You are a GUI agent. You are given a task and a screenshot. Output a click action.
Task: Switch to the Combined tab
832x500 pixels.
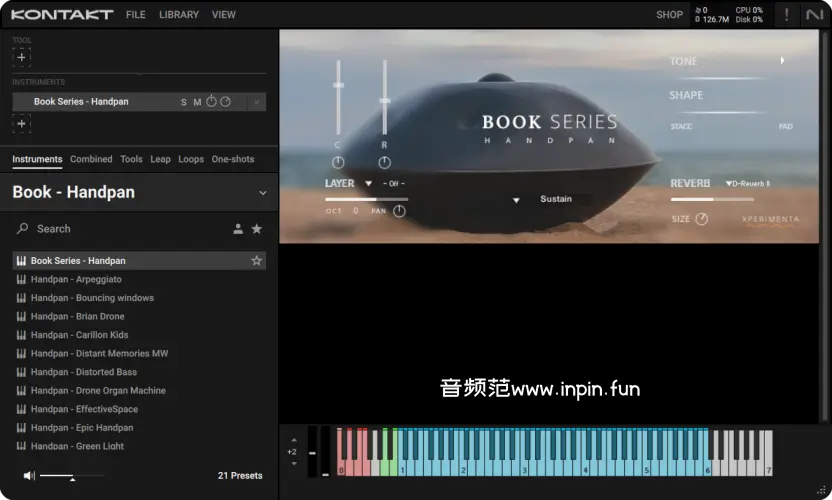[x=91, y=159]
